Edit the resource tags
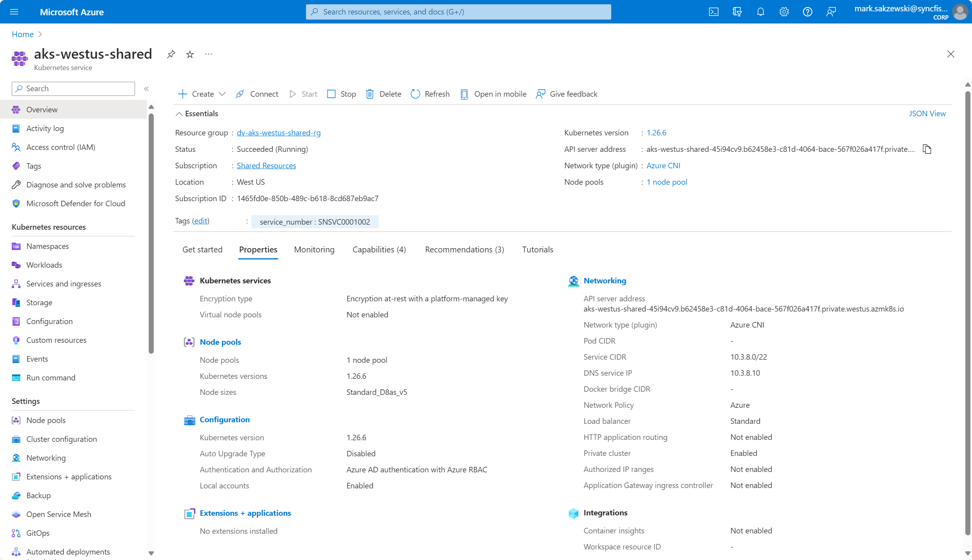 coord(201,221)
